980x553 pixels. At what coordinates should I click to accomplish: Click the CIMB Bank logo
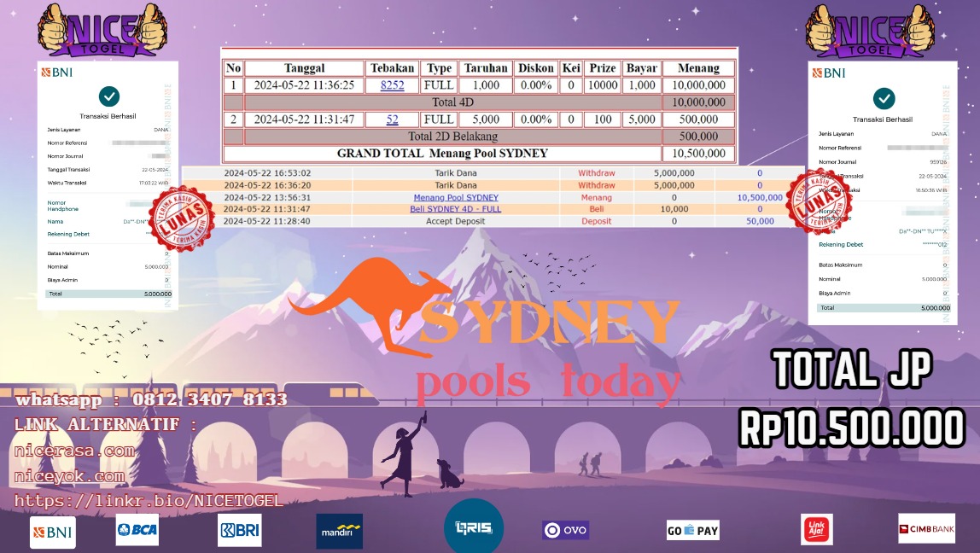point(926,529)
